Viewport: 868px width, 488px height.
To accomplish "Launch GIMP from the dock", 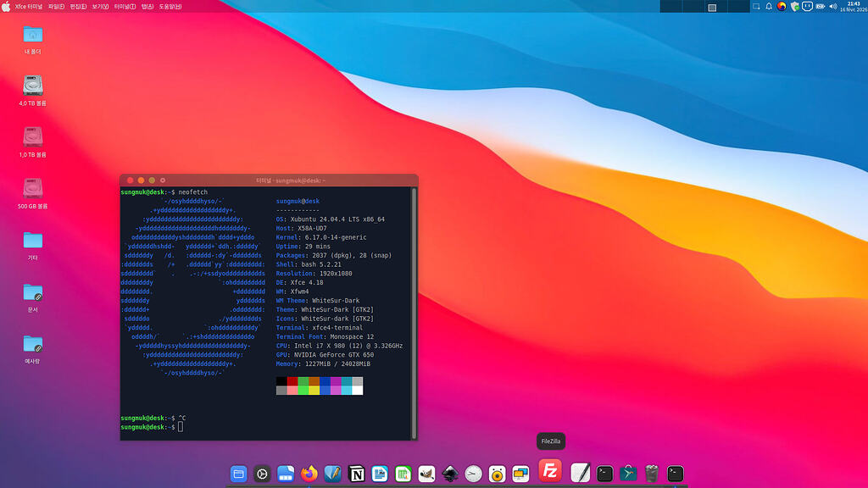I will point(427,474).
